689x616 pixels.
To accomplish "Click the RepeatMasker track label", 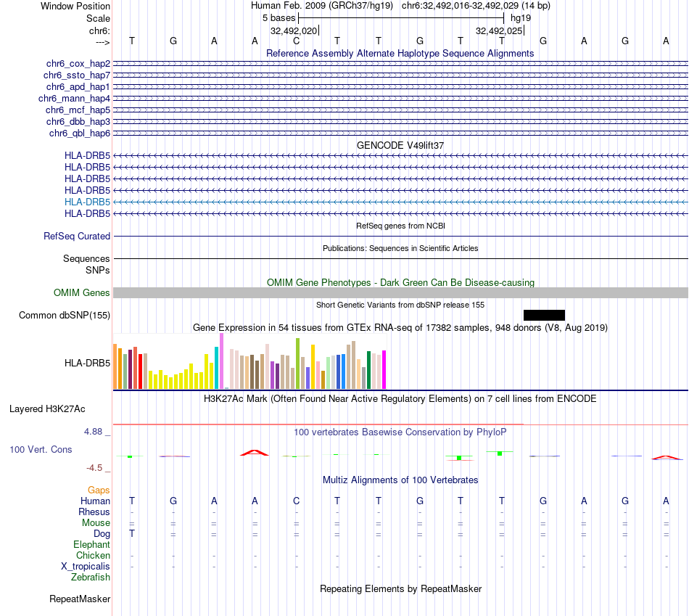I will pyautogui.click(x=80, y=599).
